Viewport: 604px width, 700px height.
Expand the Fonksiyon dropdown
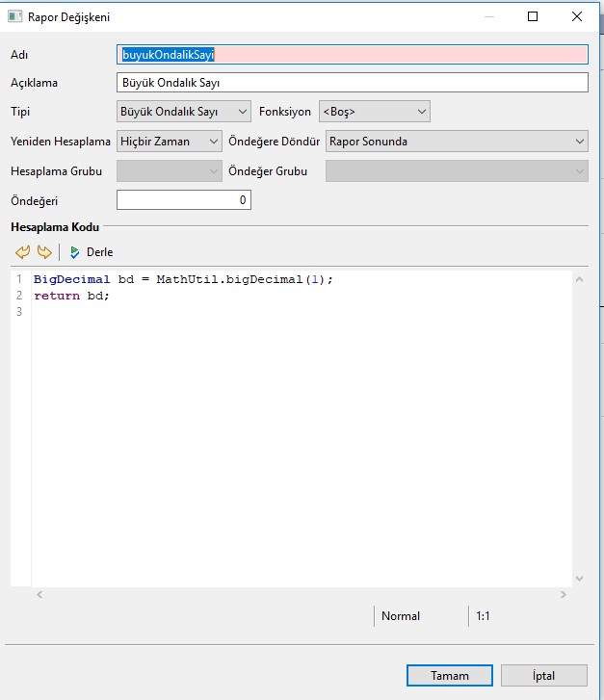(374, 112)
